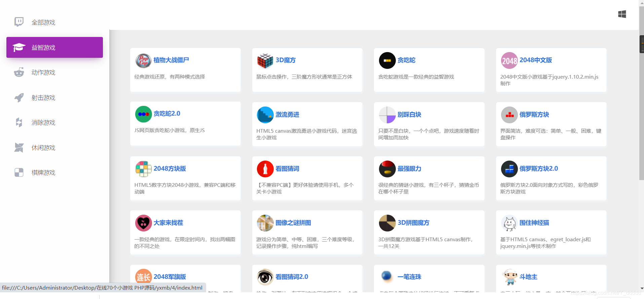Click description 经典游戏还原，有两种模式选择
Viewport: 644px width, 299px height.
169,77
